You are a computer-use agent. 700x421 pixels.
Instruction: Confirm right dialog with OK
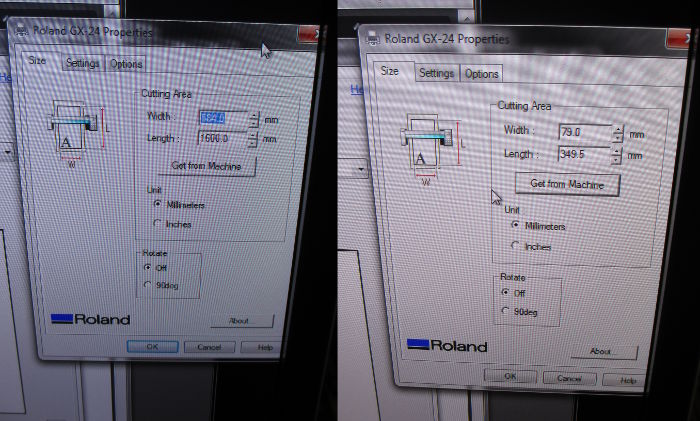(x=510, y=376)
